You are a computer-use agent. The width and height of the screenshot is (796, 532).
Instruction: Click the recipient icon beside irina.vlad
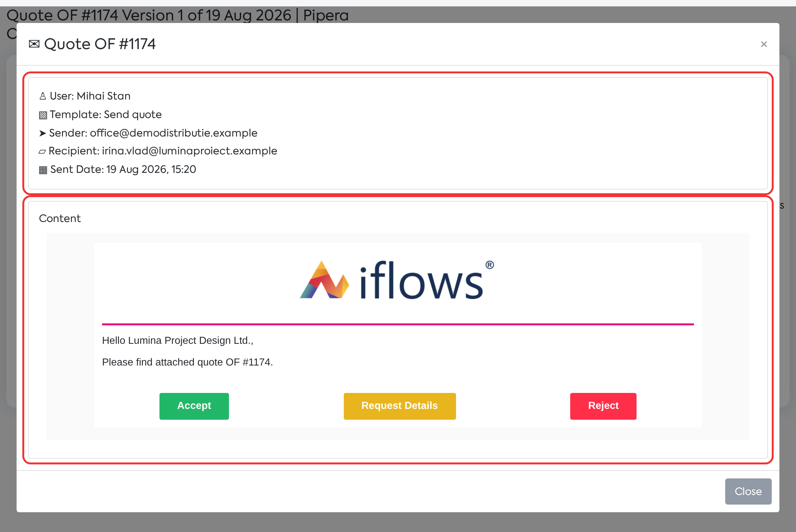click(42, 152)
